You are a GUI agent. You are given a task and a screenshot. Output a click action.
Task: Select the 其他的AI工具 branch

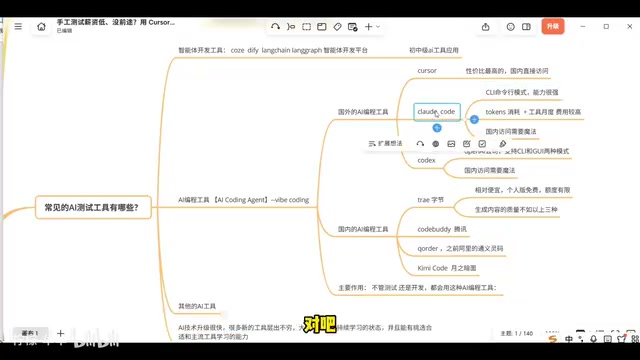(x=197, y=306)
